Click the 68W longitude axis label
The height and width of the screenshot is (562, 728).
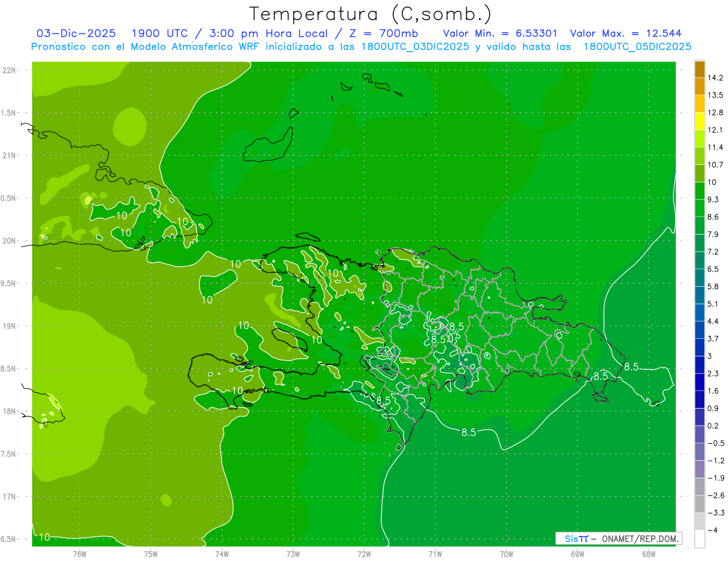[649, 554]
